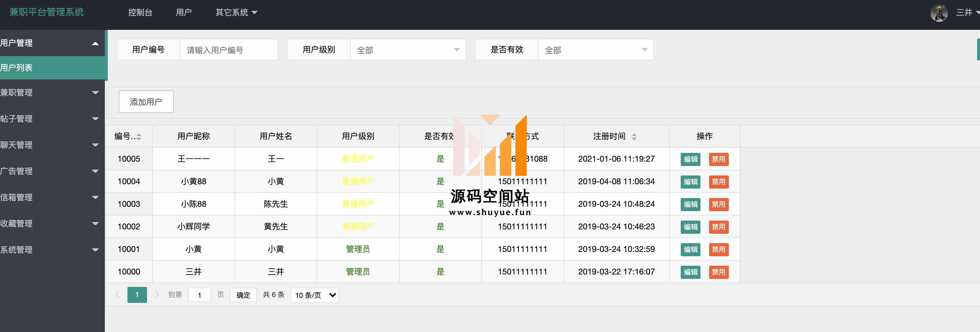Expand the 聊天管理 sidebar section
980x332 pixels.
pos(52,145)
